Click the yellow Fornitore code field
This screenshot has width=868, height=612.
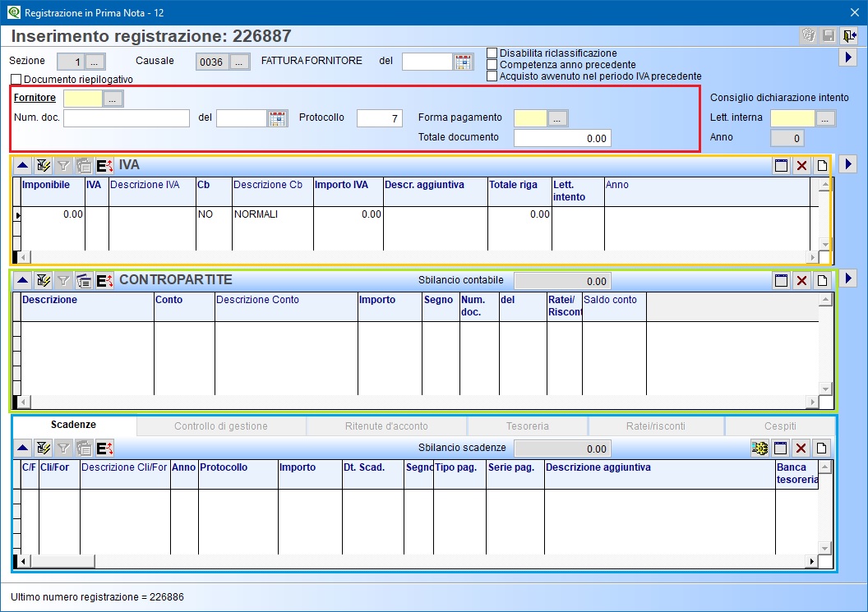pyautogui.click(x=83, y=99)
